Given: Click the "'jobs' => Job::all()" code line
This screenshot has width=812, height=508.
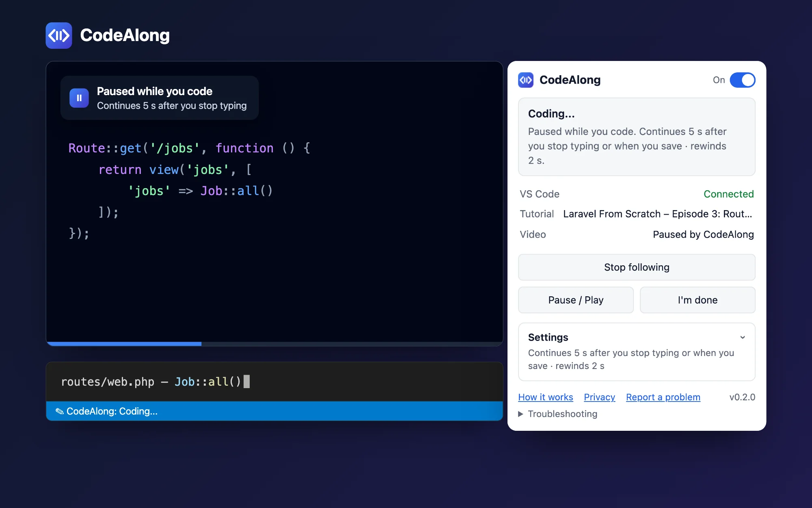Looking at the screenshot, I should coord(200,191).
